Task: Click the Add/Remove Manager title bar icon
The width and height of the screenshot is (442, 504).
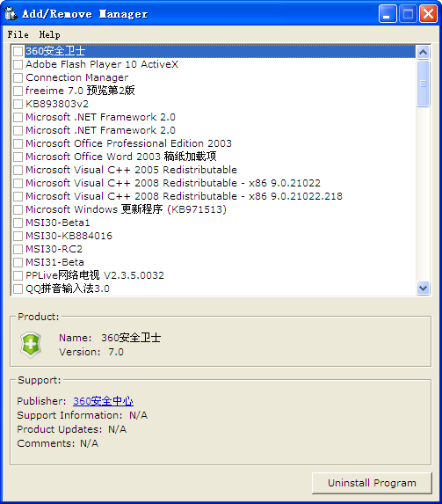Action: 11,13
